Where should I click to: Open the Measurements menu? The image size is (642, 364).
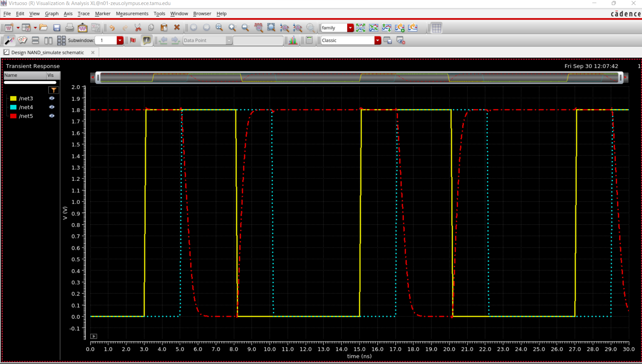point(132,14)
